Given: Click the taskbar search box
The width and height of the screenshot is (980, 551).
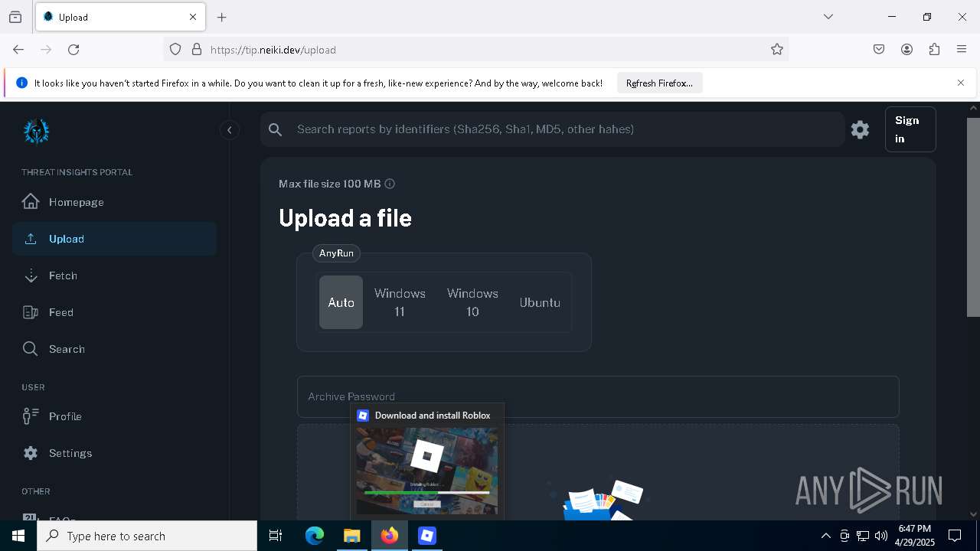Looking at the screenshot, I should (147, 536).
